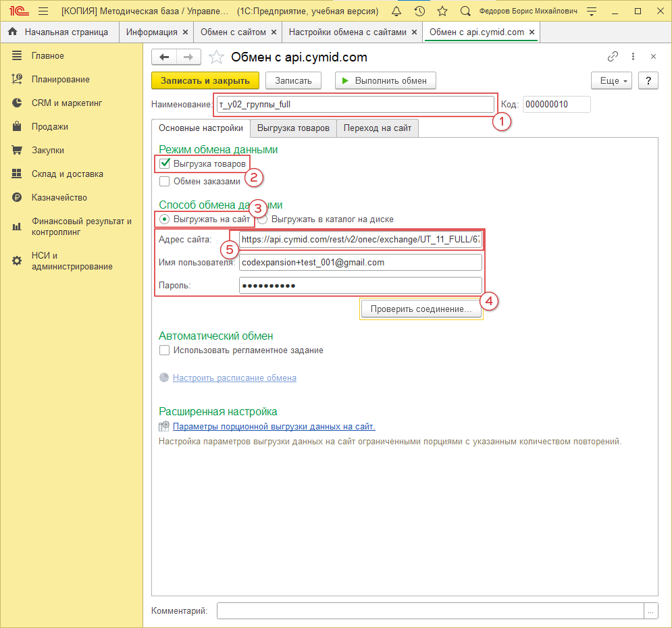Click the search magnifier icon
The width and height of the screenshot is (672, 628).
tap(465, 11)
